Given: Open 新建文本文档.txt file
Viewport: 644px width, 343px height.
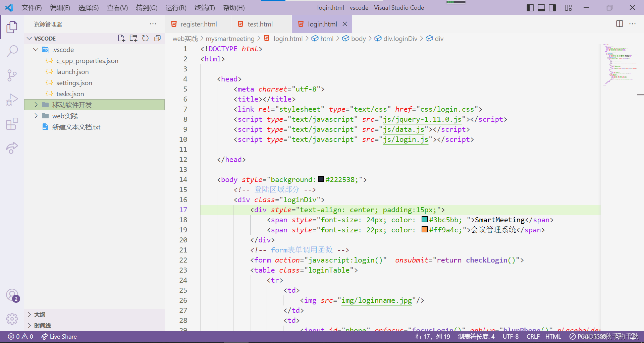Looking at the screenshot, I should pos(94,127).
